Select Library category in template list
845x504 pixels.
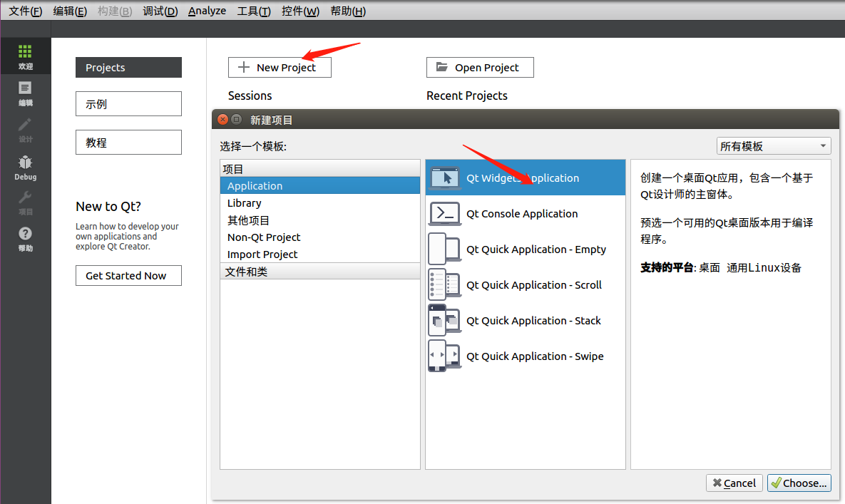point(320,203)
